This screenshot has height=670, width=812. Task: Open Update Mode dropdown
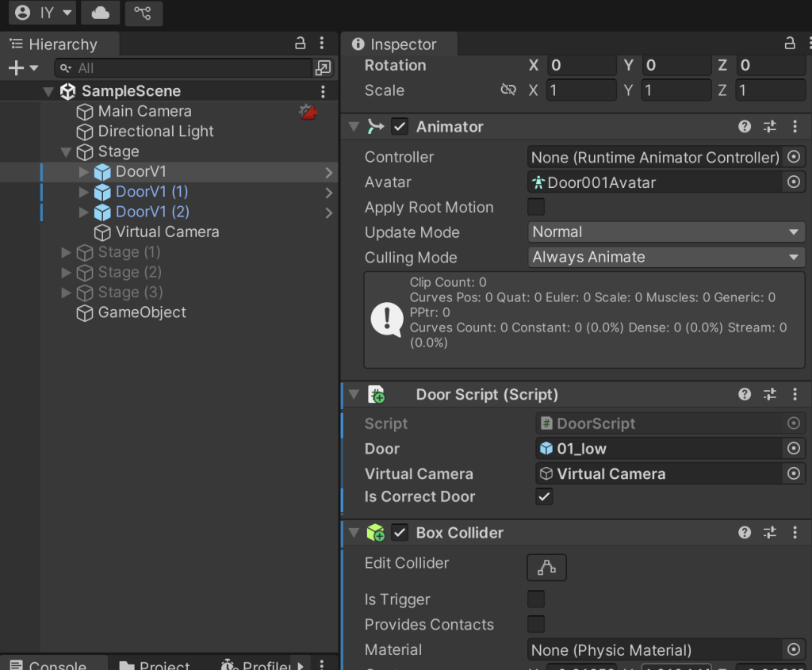(x=666, y=232)
